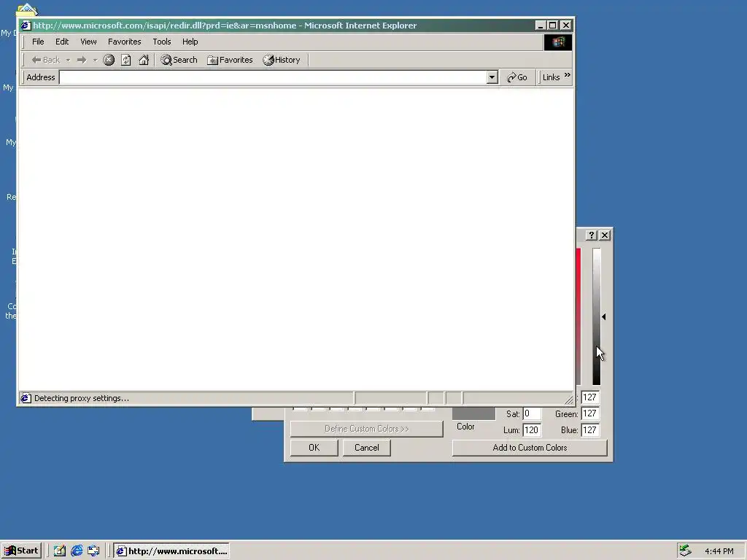Viewport: 747px width, 560px height.
Task: Open the Edit menu
Action: pos(62,42)
